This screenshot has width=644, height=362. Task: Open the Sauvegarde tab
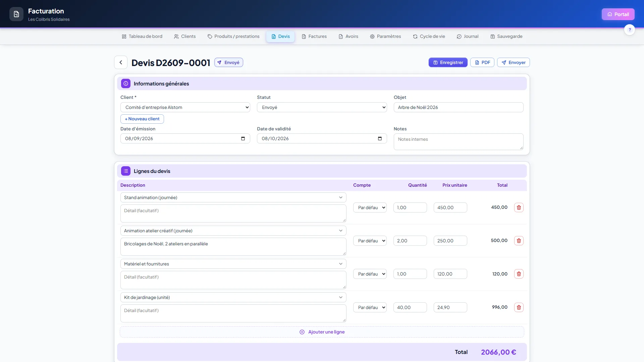click(506, 37)
